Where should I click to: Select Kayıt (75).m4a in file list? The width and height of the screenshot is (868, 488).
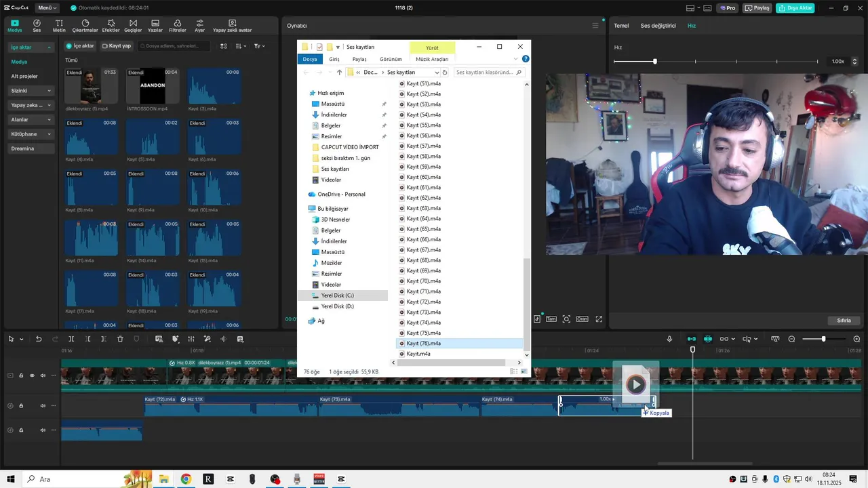(x=424, y=333)
